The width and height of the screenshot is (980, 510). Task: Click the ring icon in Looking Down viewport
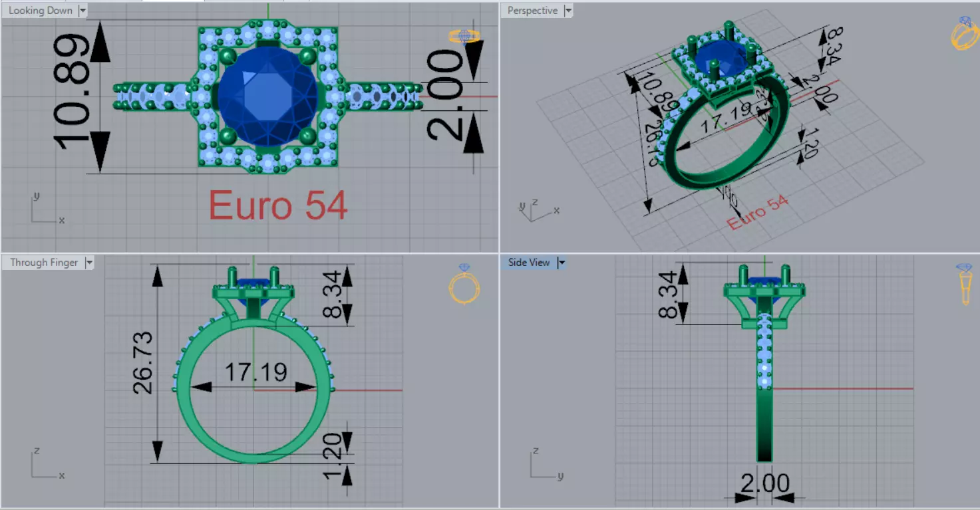coord(464,36)
